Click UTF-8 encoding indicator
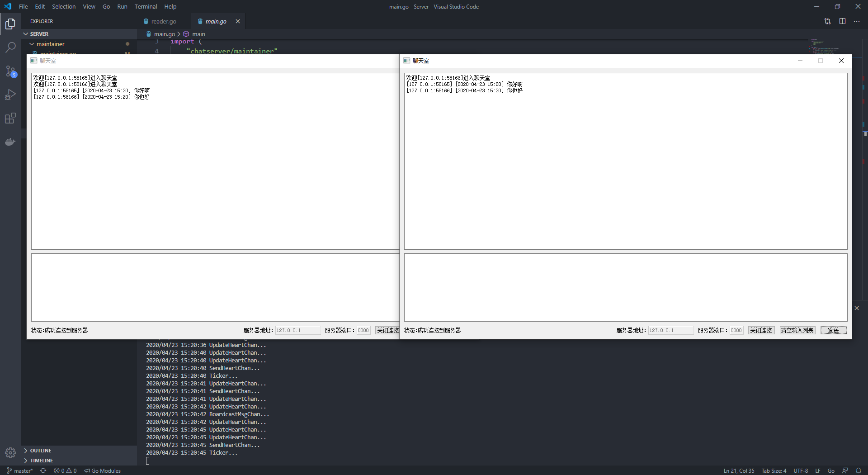Image resolution: width=868 pixels, height=475 pixels. click(801, 470)
